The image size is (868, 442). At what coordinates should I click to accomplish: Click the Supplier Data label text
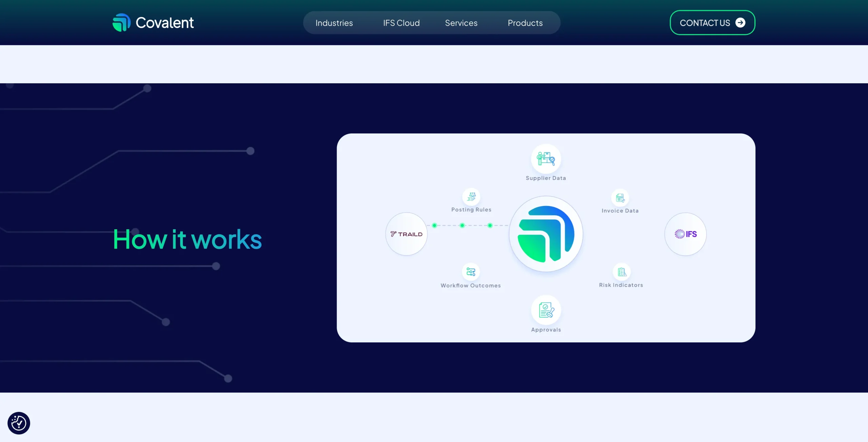pos(546,178)
